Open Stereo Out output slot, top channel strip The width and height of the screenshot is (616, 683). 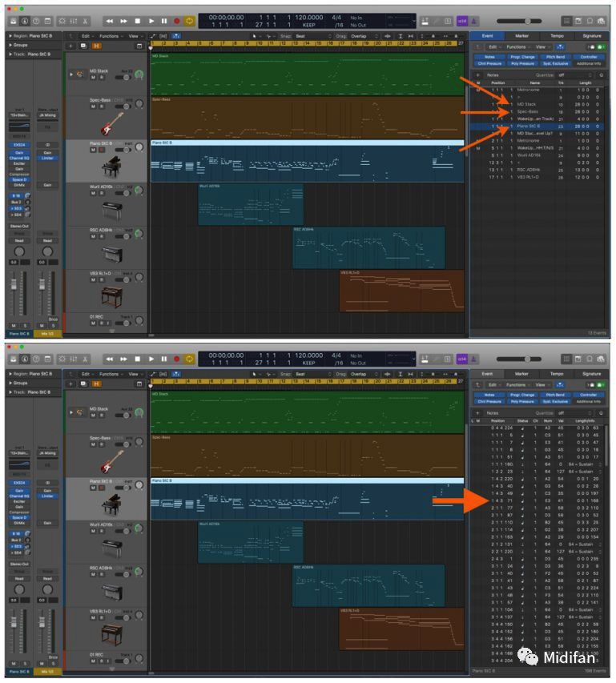(x=19, y=227)
